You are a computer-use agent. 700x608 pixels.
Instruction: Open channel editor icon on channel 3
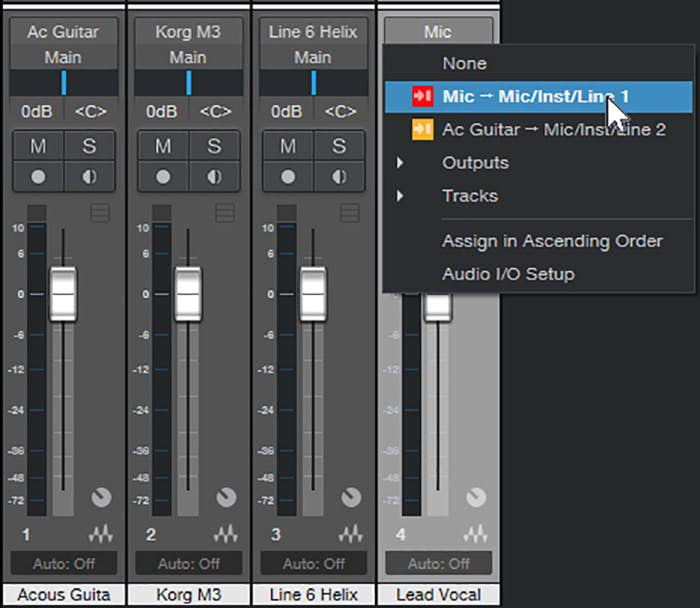[350, 534]
